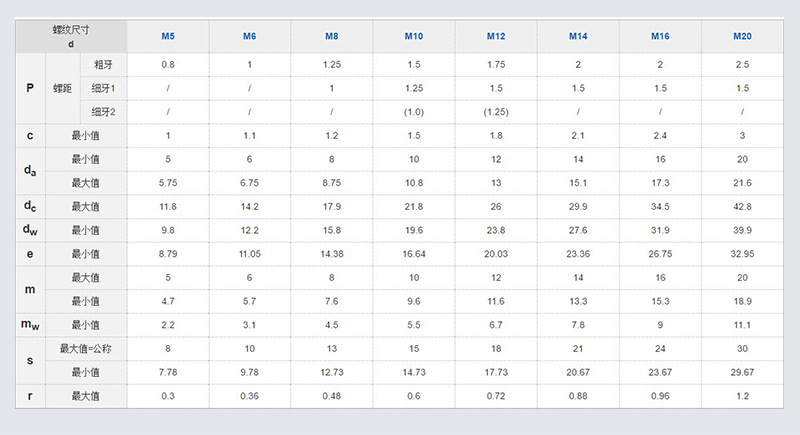Image resolution: width=800 pixels, height=435 pixels.
Task: Click the e row symbol cell
Action: click(30, 254)
